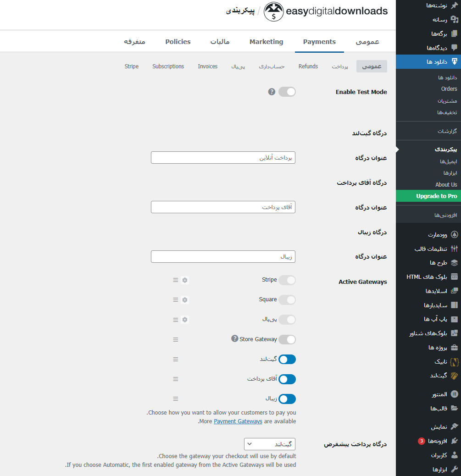Click the Easy Digital Downloads logo icon

click(x=274, y=12)
